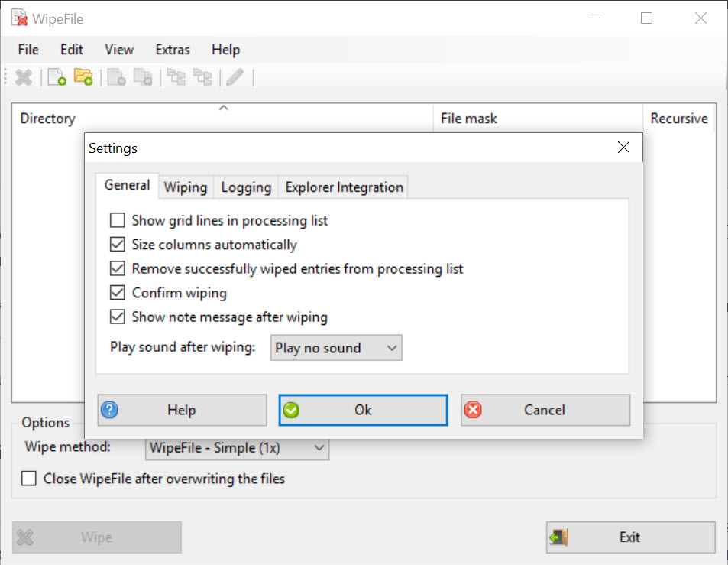Open the Play sound after wiping dropdown
Image resolution: width=728 pixels, height=565 pixels.
[336, 348]
